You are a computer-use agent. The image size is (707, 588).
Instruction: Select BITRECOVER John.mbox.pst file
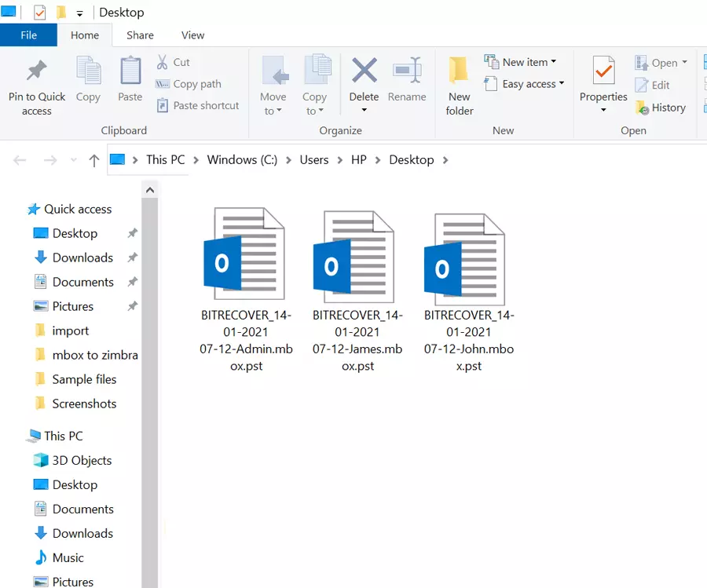468,292
